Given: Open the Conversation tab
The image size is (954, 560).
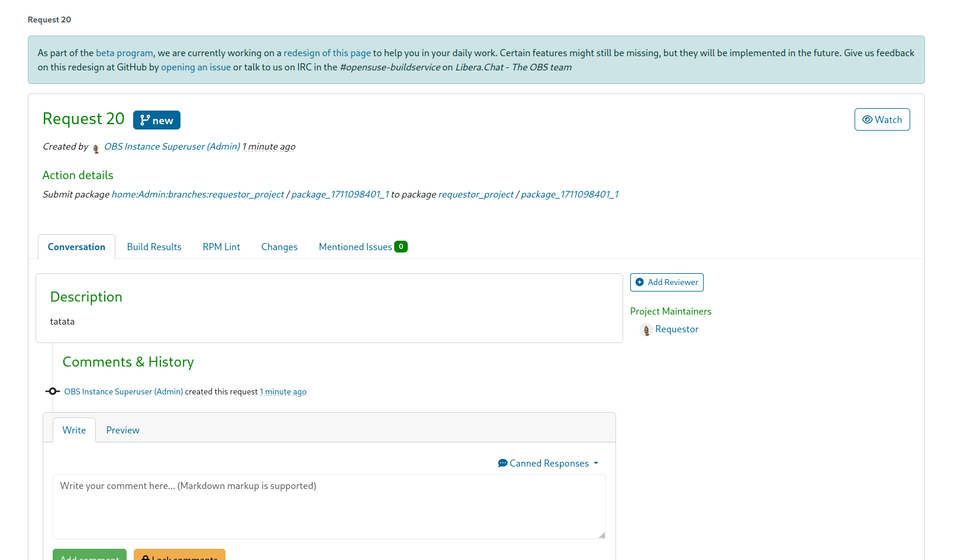Looking at the screenshot, I should (x=76, y=247).
